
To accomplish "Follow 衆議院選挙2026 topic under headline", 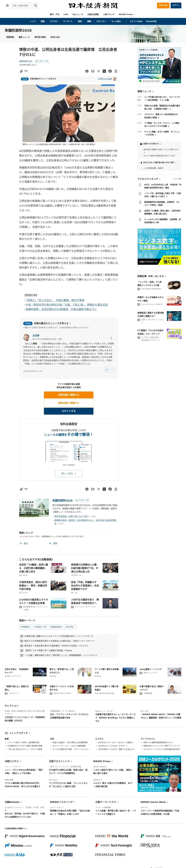I will point(42,61).
